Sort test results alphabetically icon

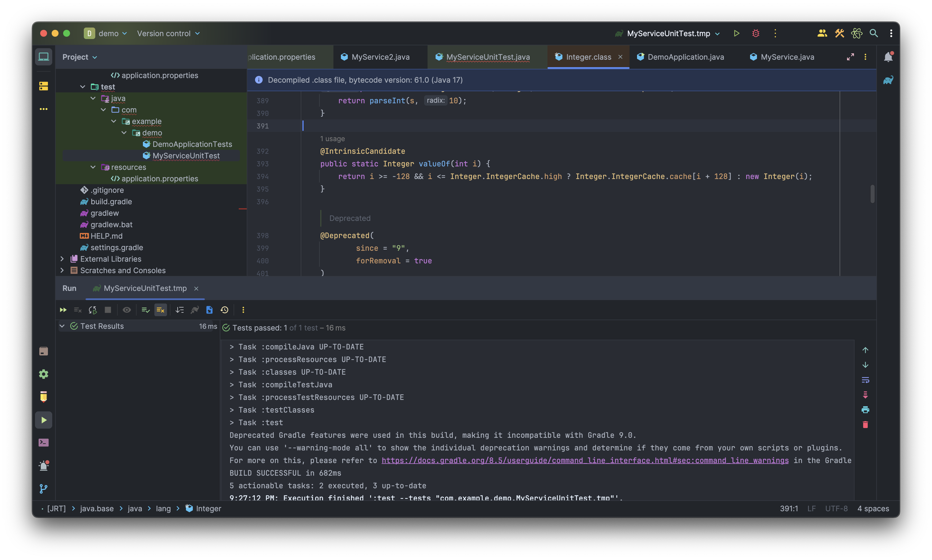[x=180, y=310]
